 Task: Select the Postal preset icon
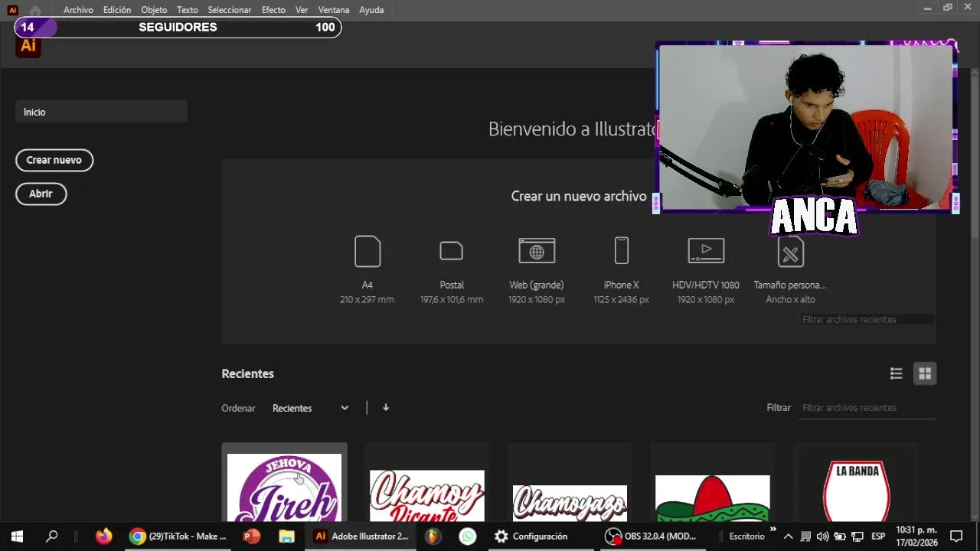452,251
